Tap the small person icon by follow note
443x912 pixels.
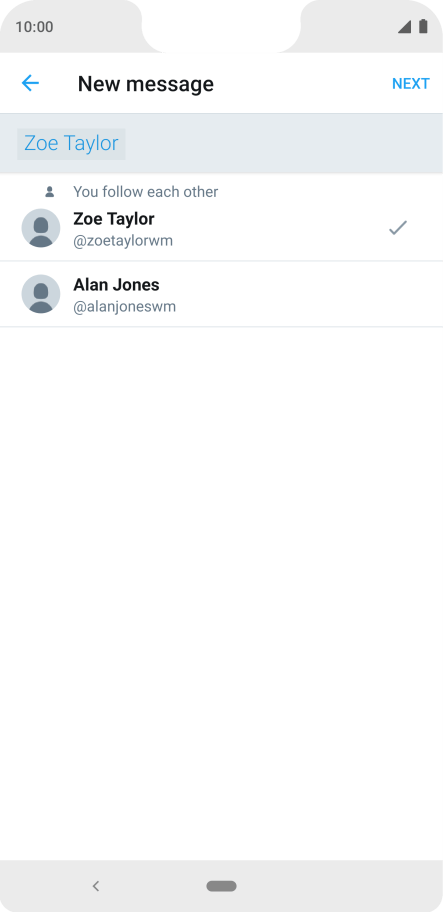[50, 191]
